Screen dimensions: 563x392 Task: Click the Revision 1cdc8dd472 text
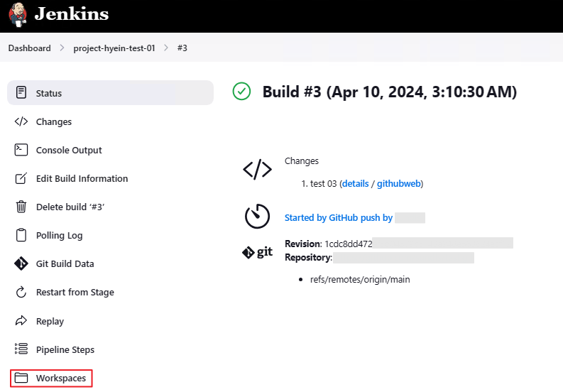[329, 244]
